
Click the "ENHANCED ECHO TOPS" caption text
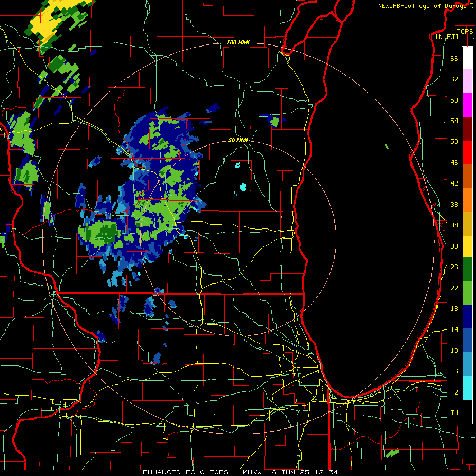click(186, 472)
